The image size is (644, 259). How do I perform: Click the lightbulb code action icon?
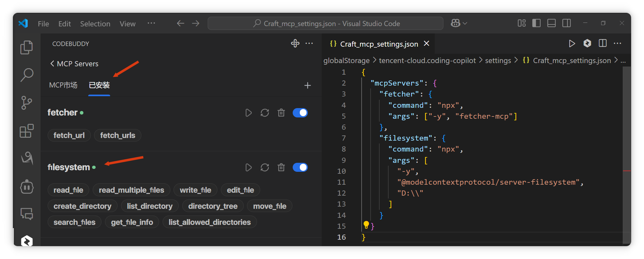click(x=366, y=225)
